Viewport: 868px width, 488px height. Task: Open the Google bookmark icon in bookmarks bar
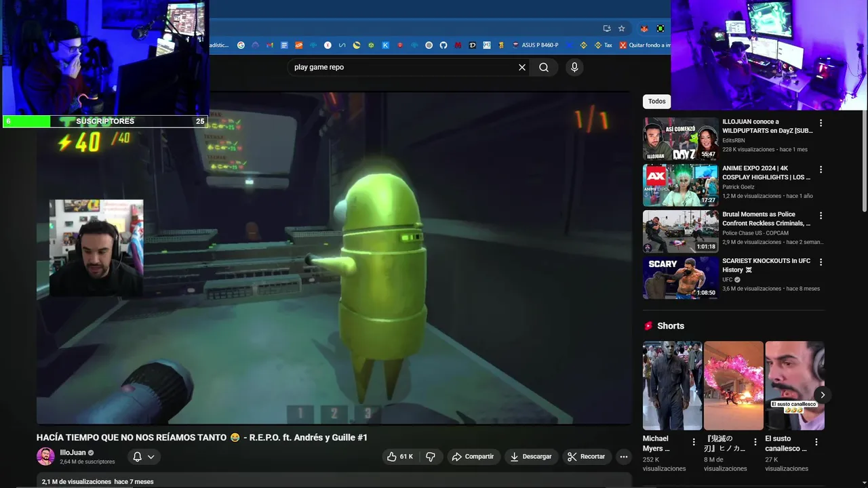[241, 45]
